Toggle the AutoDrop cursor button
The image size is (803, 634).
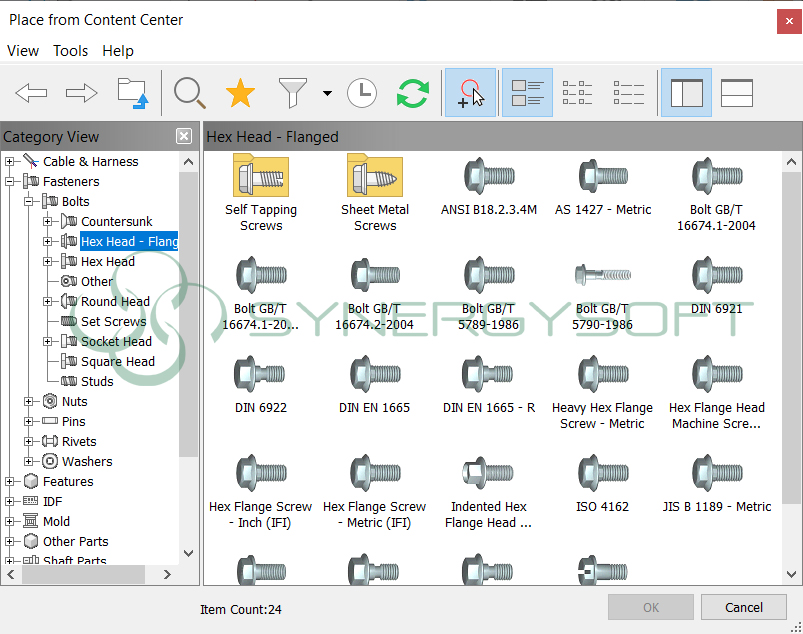pyautogui.click(x=470, y=93)
